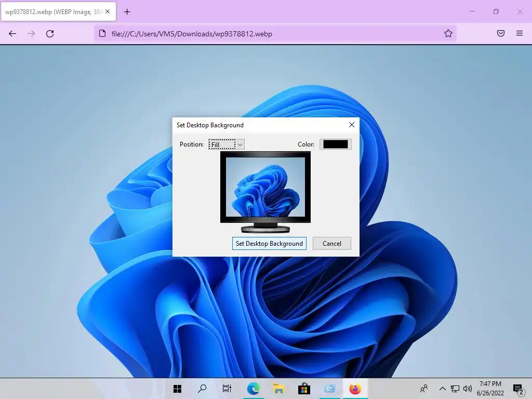Open the Windows Start menu
Screen dimensions: 532x399
(x=178, y=389)
